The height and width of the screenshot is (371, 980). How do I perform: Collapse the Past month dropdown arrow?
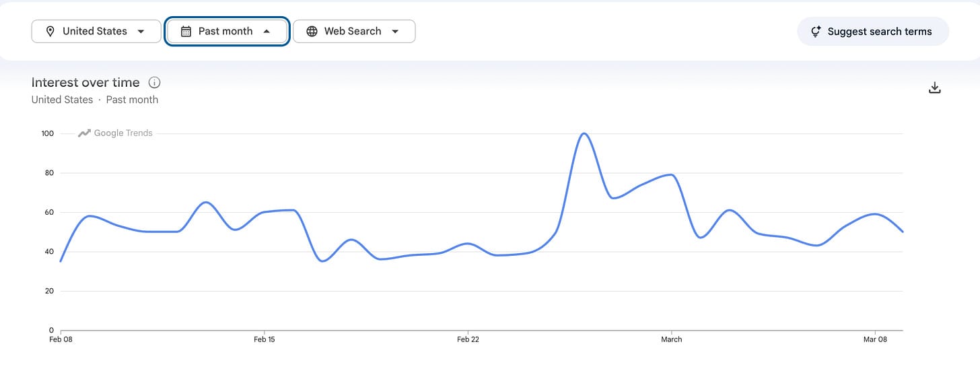(x=267, y=32)
